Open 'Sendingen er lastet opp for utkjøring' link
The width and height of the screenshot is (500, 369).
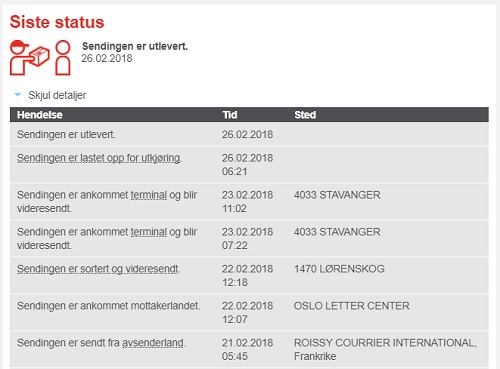click(99, 158)
